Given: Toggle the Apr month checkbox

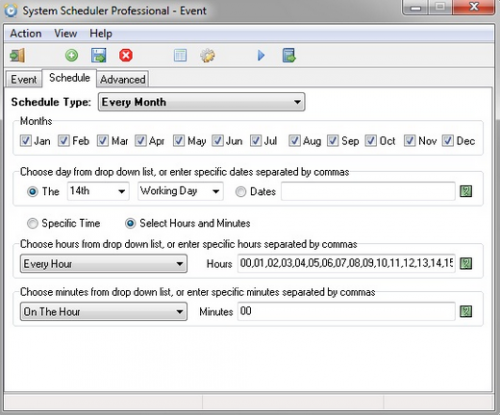Looking at the screenshot, I should (x=141, y=141).
